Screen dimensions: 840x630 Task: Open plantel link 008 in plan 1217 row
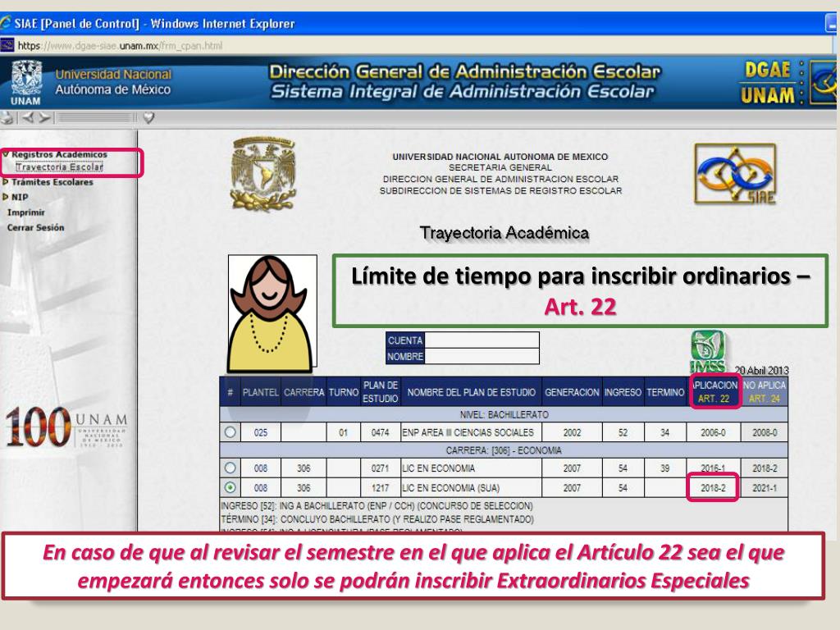tap(261, 488)
